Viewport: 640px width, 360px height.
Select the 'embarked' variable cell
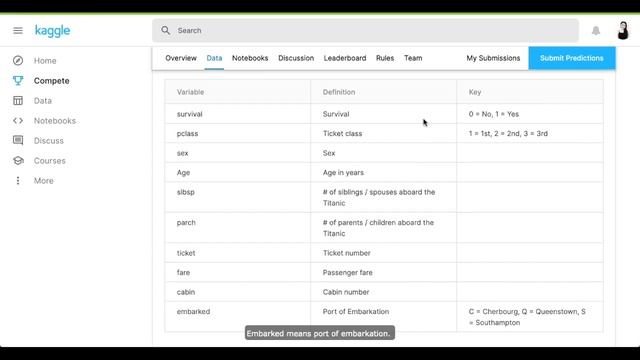238,317
